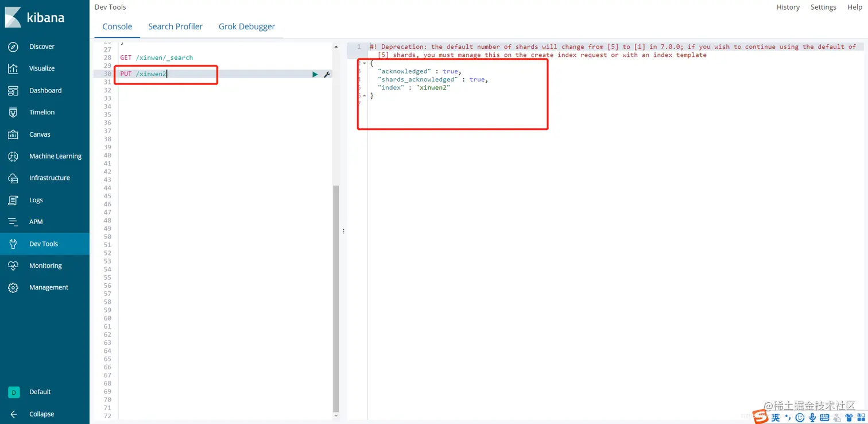Open Console Settings

(823, 7)
